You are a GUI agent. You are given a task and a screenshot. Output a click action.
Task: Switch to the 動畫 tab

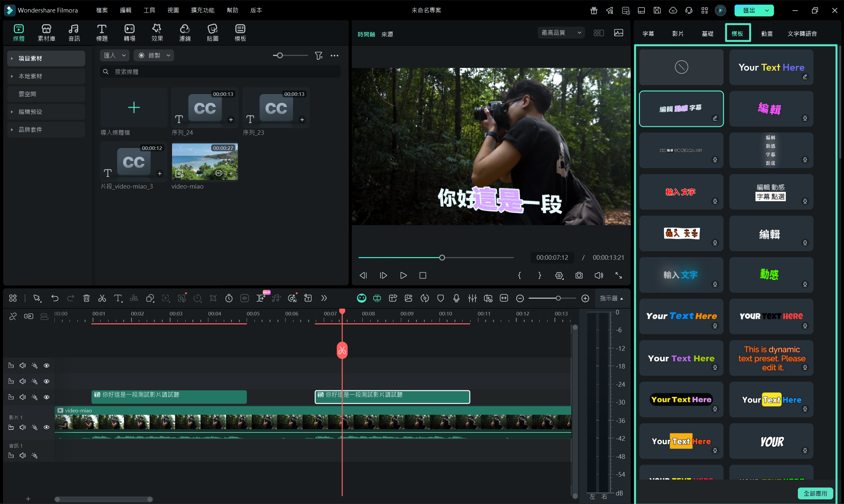click(x=767, y=34)
